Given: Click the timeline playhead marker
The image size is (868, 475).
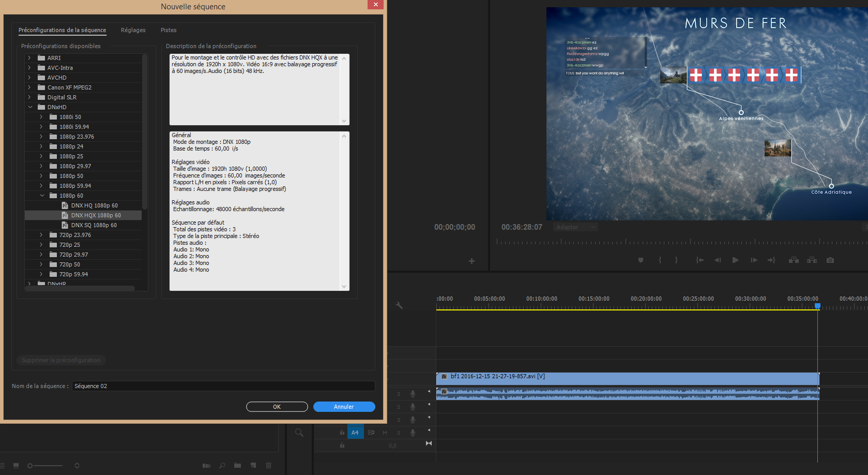Looking at the screenshot, I should tap(817, 306).
